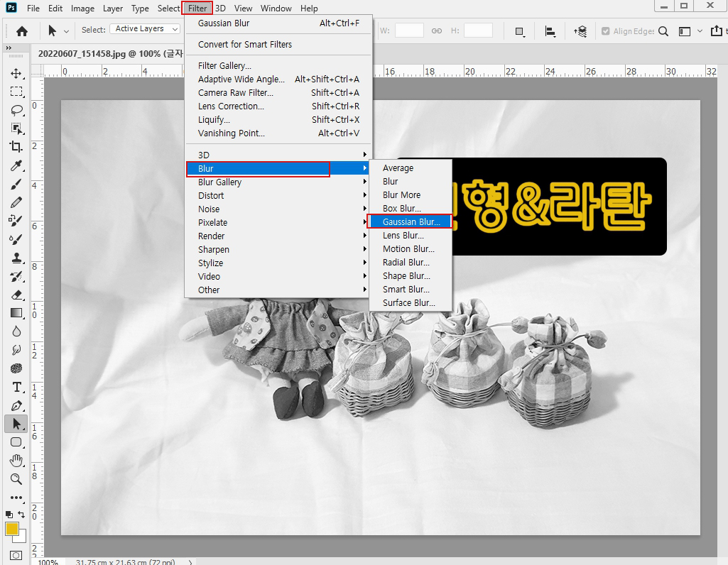Open Filter Gallery... menu entry
The width and height of the screenshot is (728, 565).
pyautogui.click(x=278, y=65)
